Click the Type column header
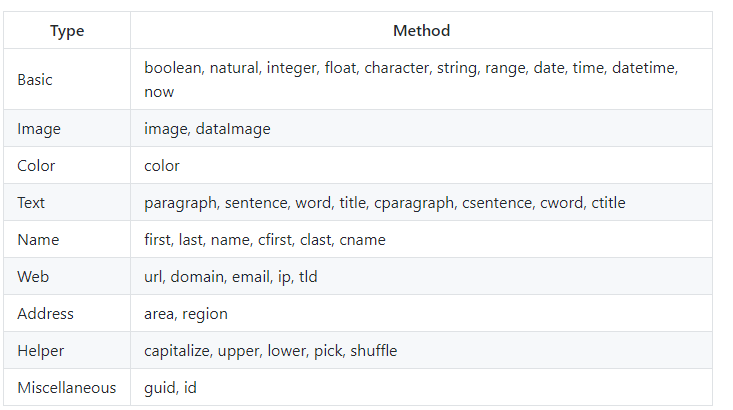Viewport: 733px width, 410px height. point(67,31)
